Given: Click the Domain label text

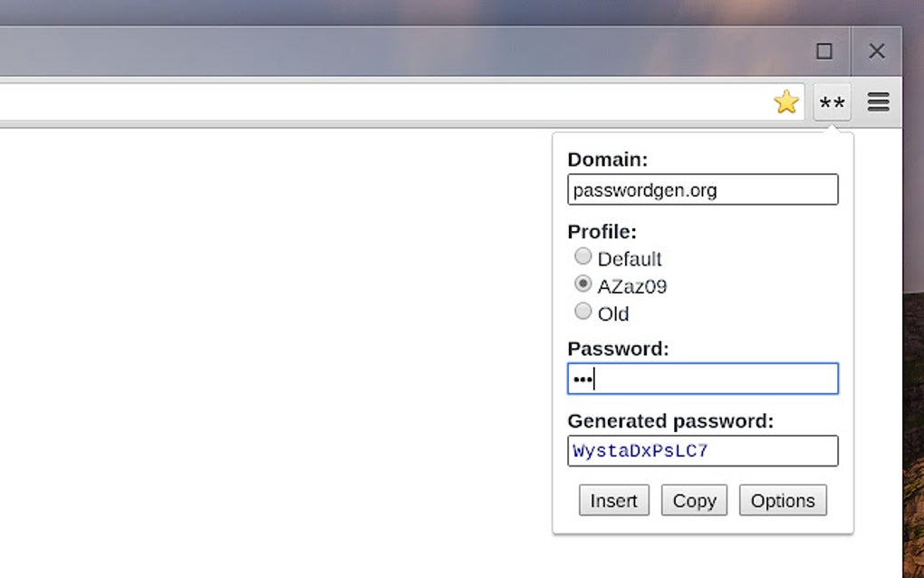Looking at the screenshot, I should 607,159.
